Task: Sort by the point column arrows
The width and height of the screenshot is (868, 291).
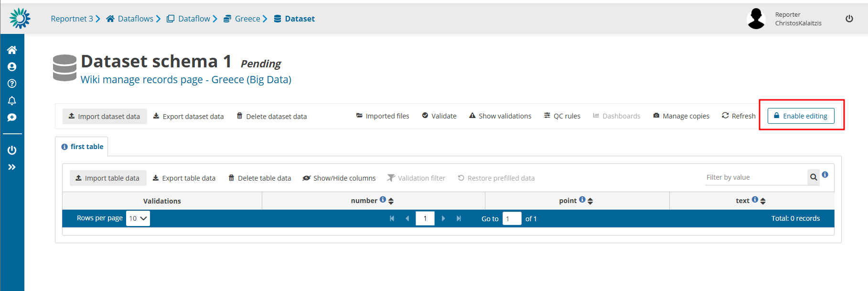Action: pos(590,201)
